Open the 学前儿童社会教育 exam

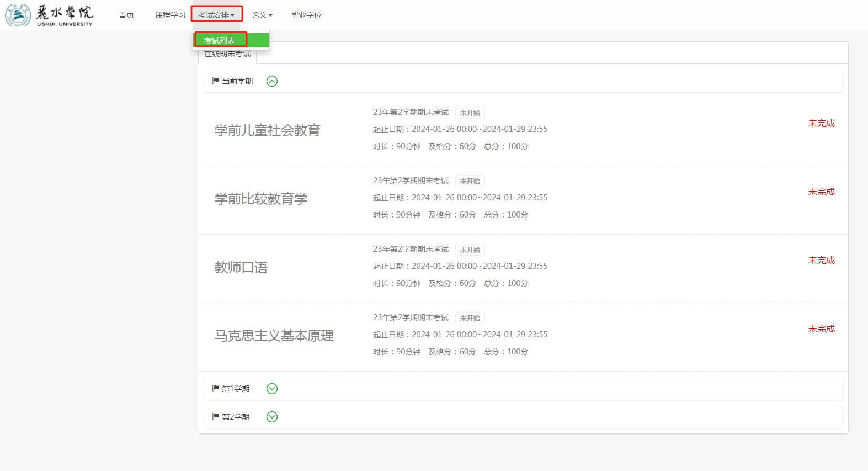(268, 130)
